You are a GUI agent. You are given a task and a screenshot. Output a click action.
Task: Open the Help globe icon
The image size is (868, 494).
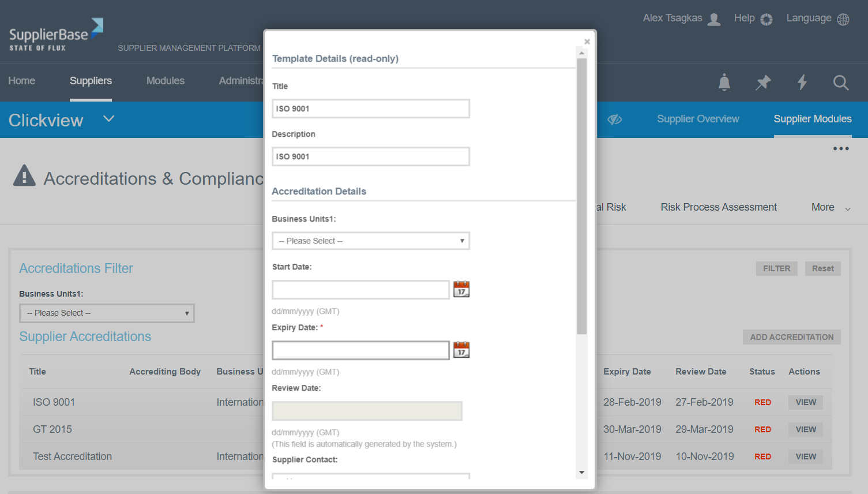tap(766, 18)
